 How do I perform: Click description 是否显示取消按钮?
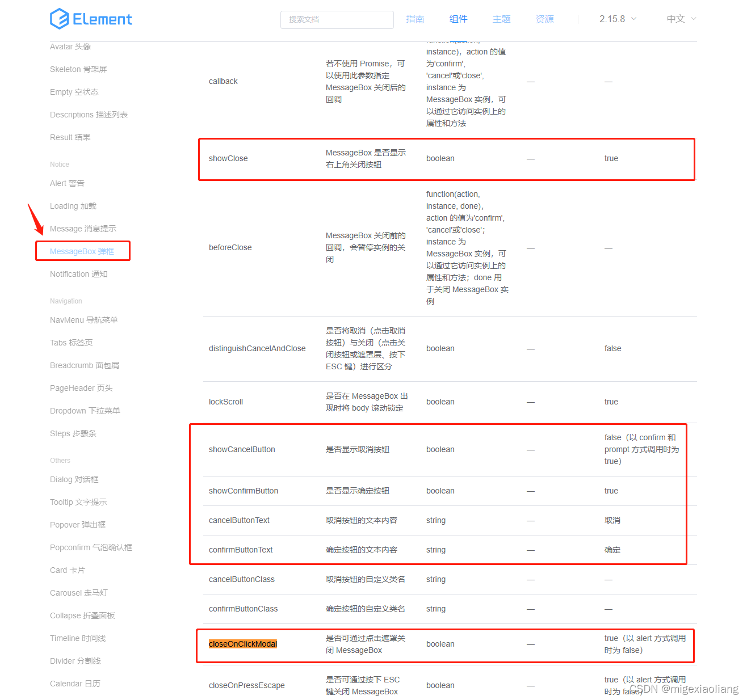tap(358, 449)
